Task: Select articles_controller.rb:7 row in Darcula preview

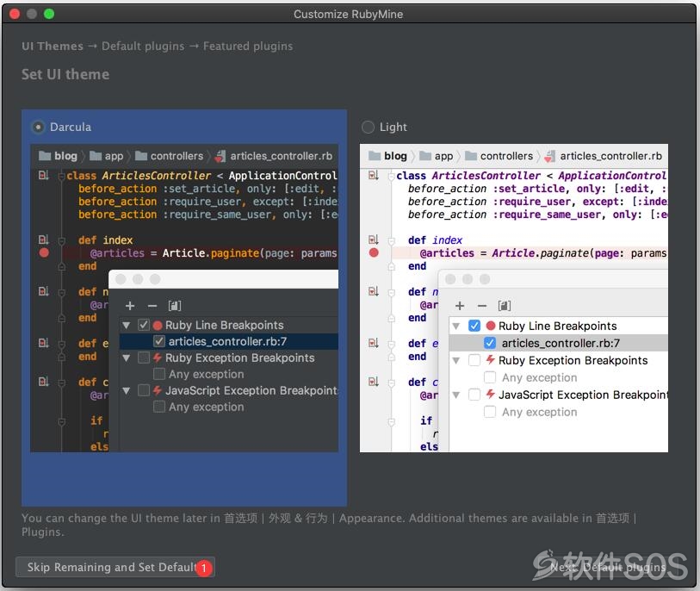Action: (x=229, y=341)
